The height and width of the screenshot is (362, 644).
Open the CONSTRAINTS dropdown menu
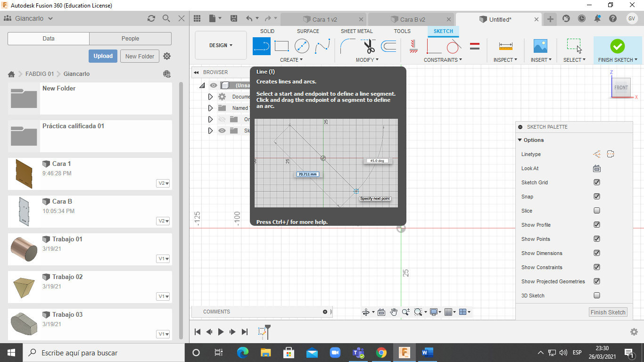click(x=443, y=60)
